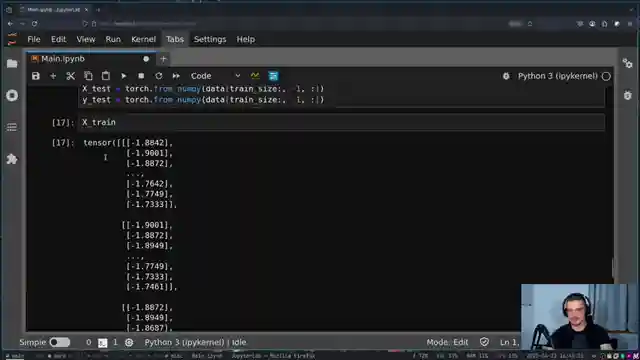Copy the selected cell with the copy icon
640x360 pixels.
click(88, 76)
